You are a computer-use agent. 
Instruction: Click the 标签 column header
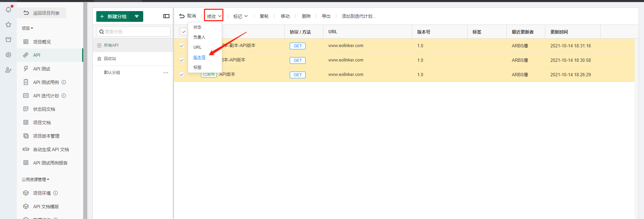(477, 32)
